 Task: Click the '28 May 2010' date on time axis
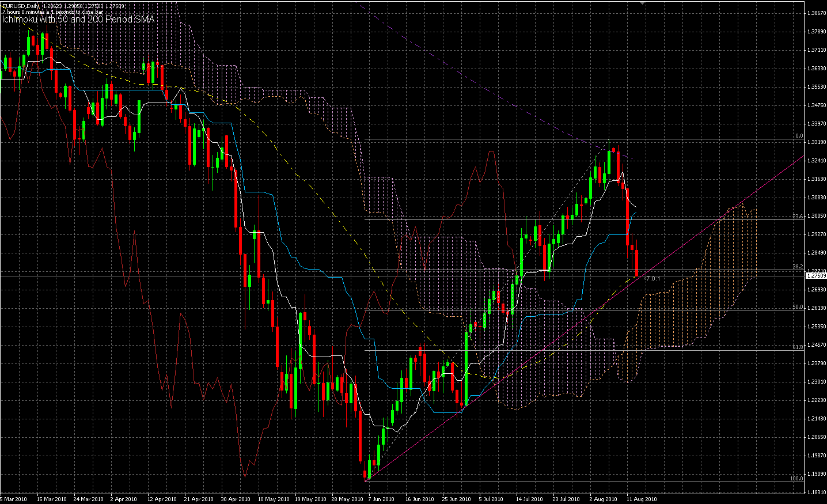[347, 499]
